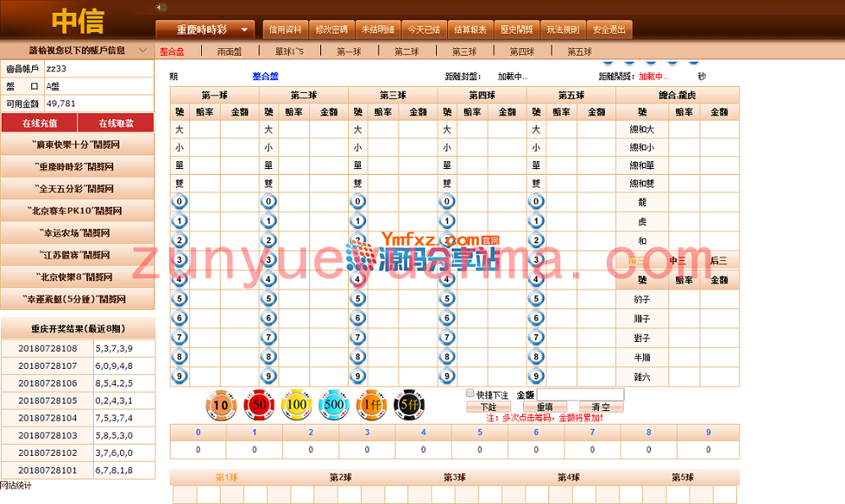Click the 重填 reset button
The height and width of the screenshot is (504, 845).
click(545, 407)
